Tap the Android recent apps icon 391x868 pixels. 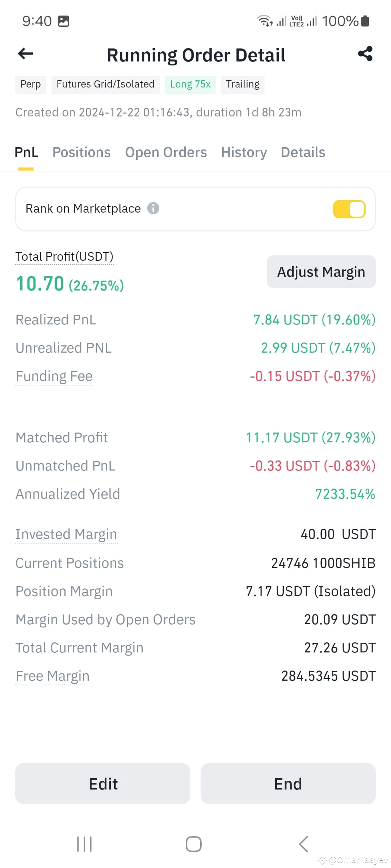84,844
